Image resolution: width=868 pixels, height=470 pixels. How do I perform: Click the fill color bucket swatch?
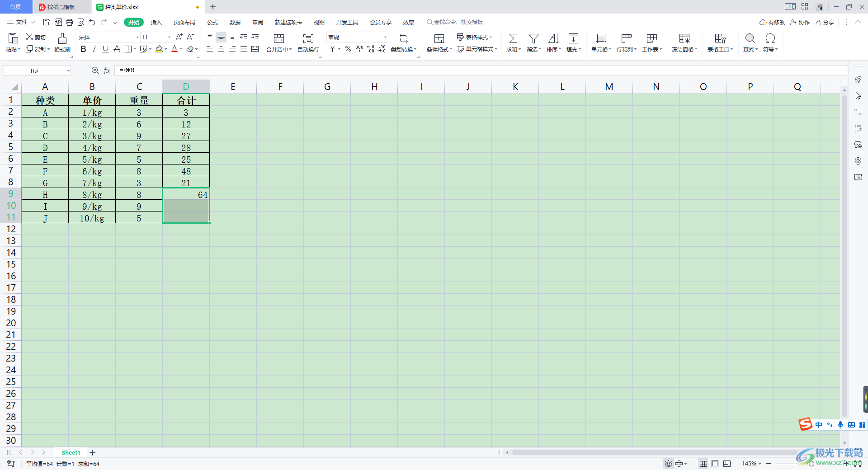coord(159,49)
